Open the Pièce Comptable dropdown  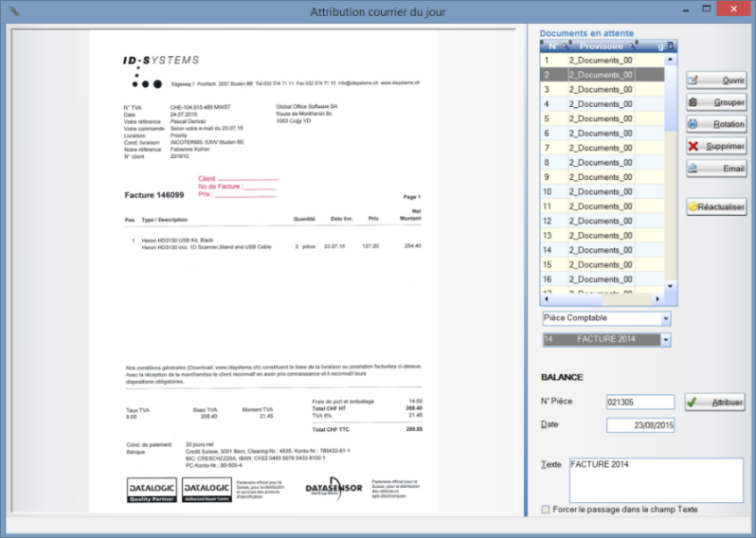[665, 318]
